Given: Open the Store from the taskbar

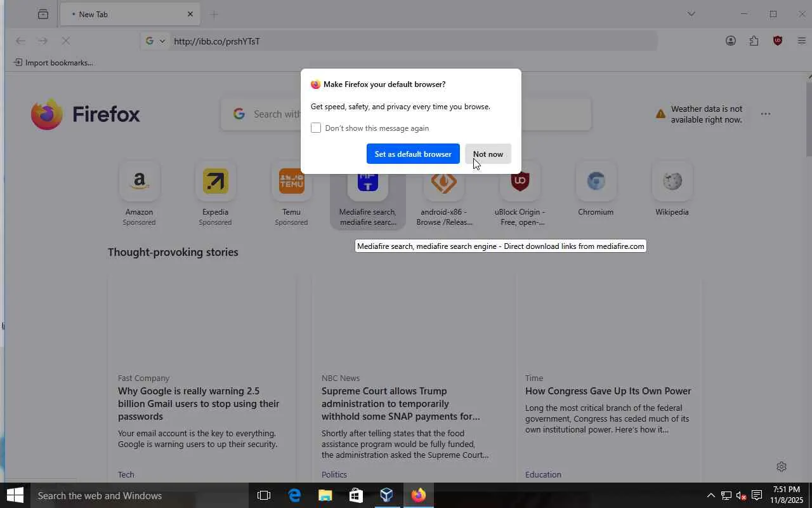Looking at the screenshot, I should (x=355, y=495).
